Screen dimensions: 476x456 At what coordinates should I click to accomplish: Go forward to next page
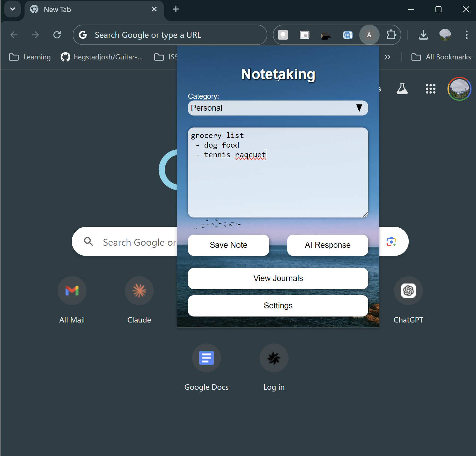(35, 35)
